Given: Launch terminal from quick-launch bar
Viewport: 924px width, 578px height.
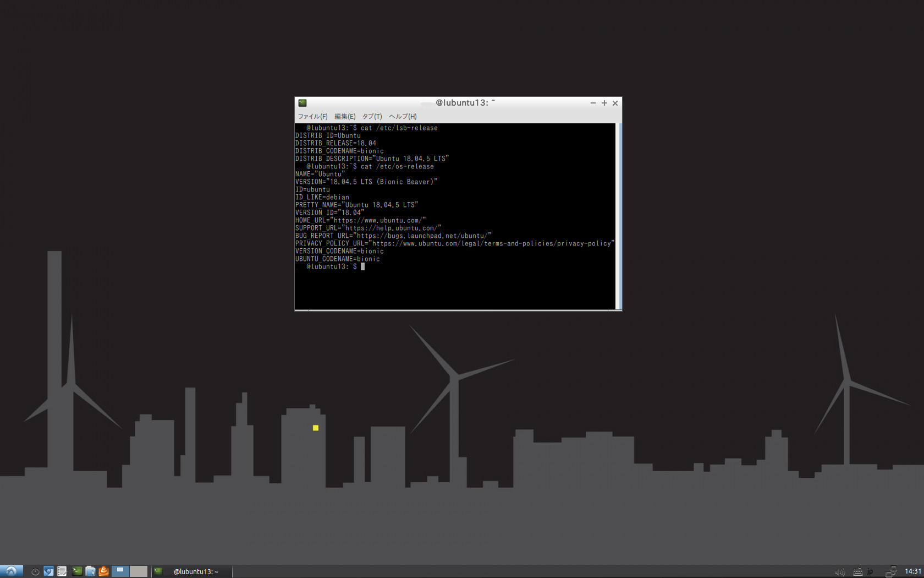Looking at the screenshot, I should pos(77,571).
